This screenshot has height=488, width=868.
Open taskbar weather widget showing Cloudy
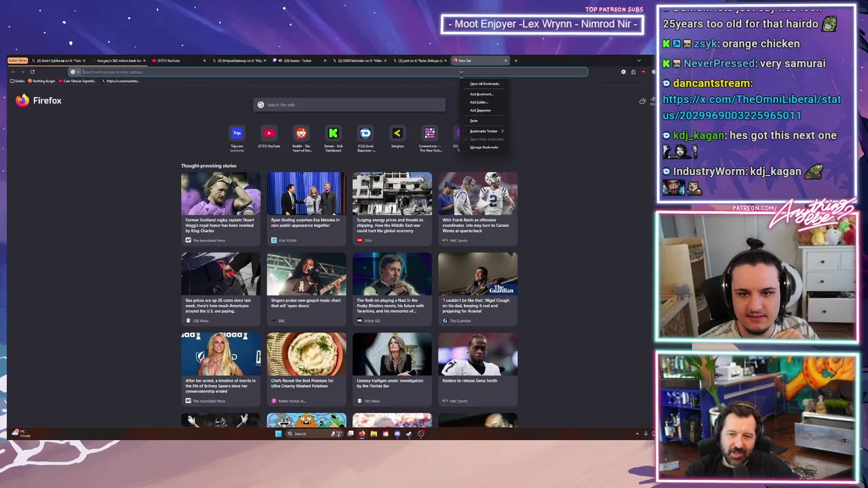22,434
